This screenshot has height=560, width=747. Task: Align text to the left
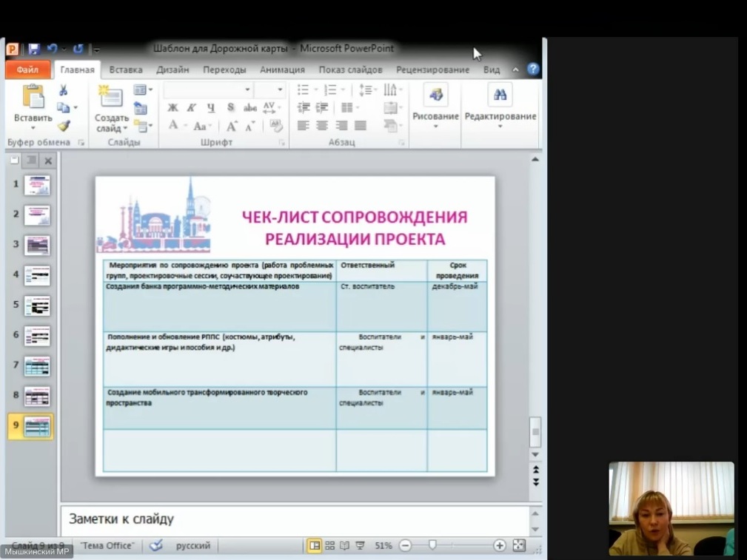(304, 126)
